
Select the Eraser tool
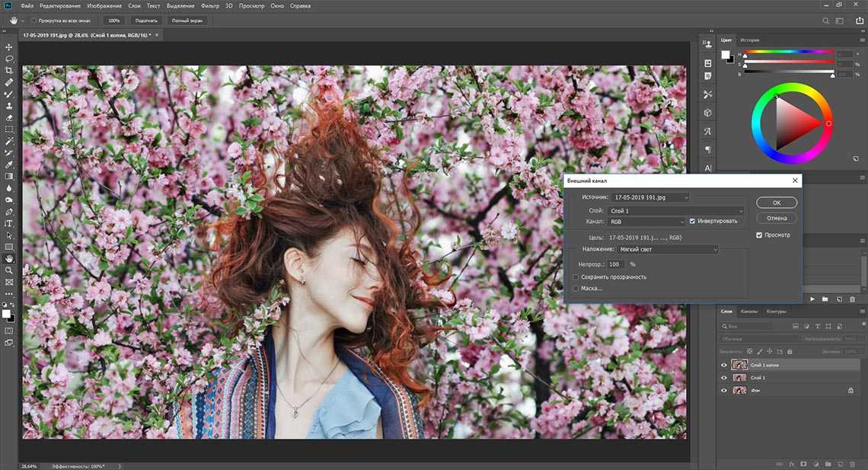click(x=9, y=118)
